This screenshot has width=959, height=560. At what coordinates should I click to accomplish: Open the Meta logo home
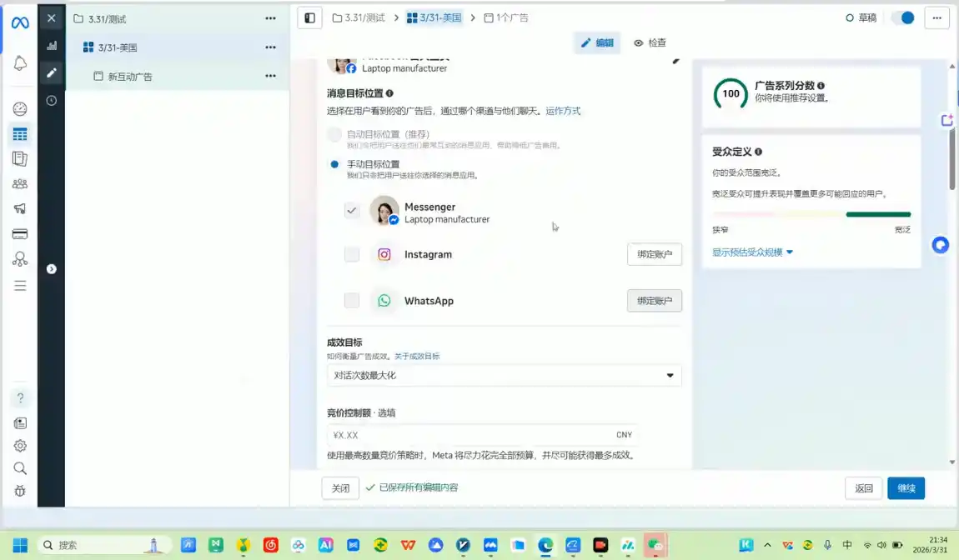[x=20, y=22]
